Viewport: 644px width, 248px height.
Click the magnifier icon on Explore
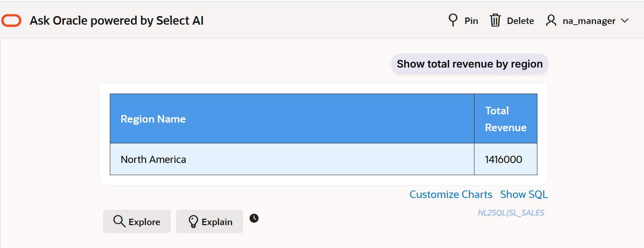pos(119,222)
